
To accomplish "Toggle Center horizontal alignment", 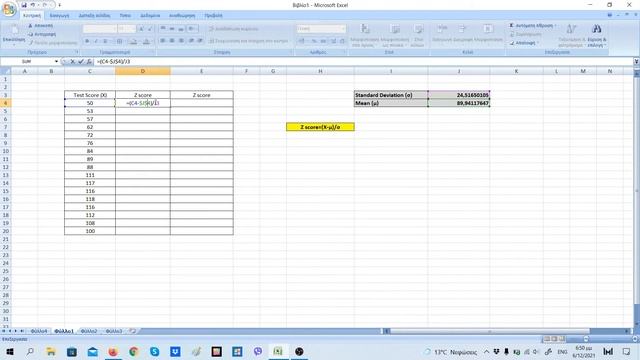I will pos(172,41).
